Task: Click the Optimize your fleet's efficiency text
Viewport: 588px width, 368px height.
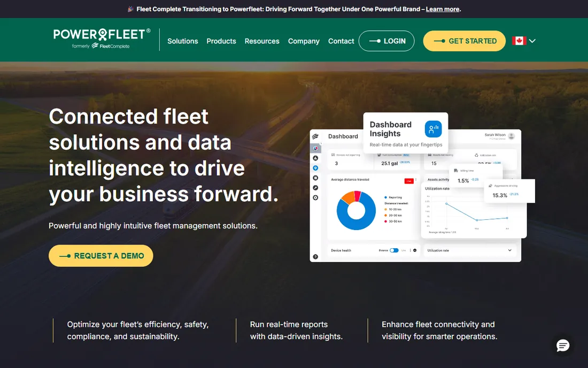Action: point(137,331)
